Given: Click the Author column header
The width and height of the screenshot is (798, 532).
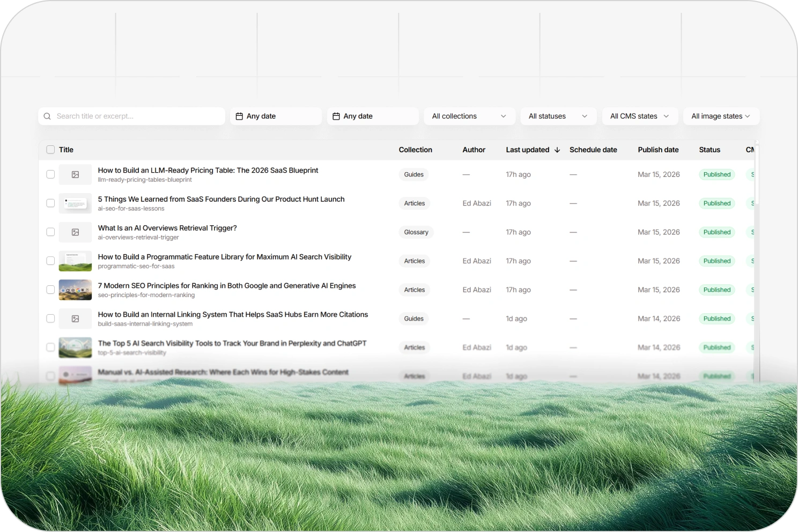Looking at the screenshot, I should tap(474, 150).
